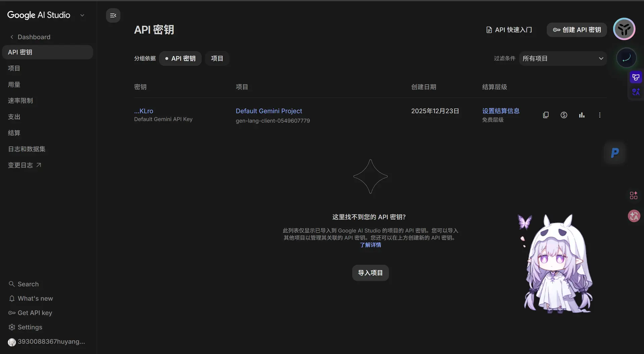This screenshot has height=354, width=644.
Task: Click the date 2025年12月23日
Action: tap(435, 111)
